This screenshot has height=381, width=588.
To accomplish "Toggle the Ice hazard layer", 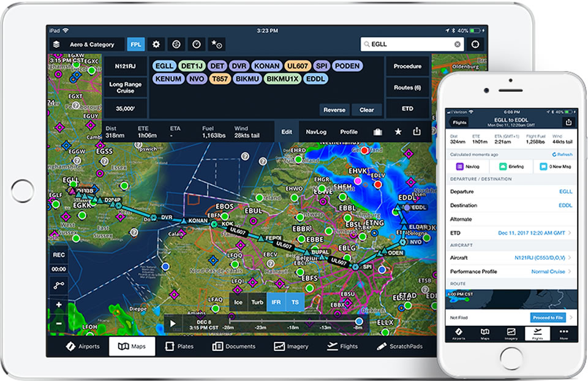I will click(x=238, y=302).
